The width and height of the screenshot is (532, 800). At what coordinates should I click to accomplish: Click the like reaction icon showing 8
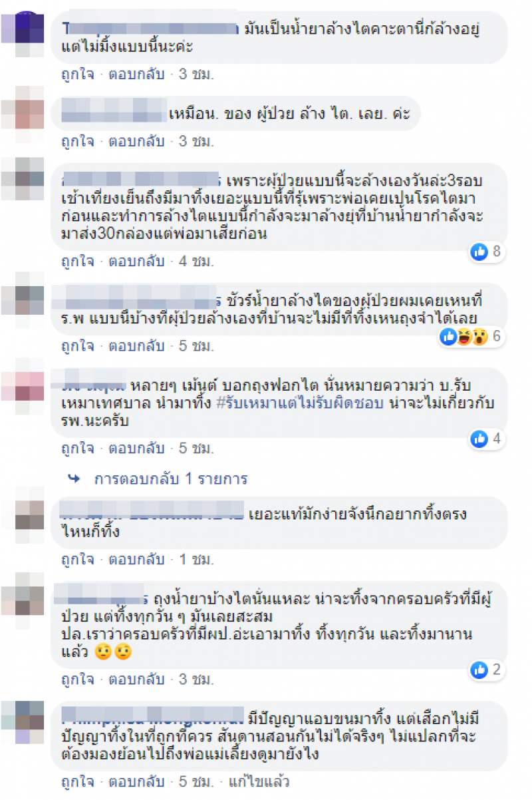[x=479, y=251]
